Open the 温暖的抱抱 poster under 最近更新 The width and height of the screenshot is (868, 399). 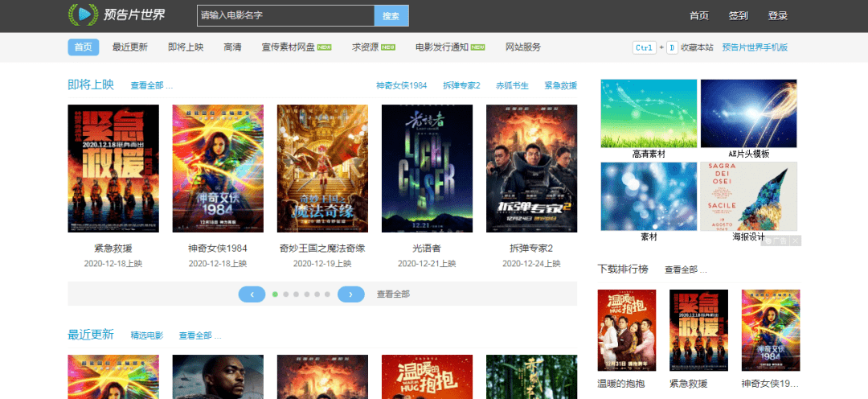pyautogui.click(x=428, y=376)
